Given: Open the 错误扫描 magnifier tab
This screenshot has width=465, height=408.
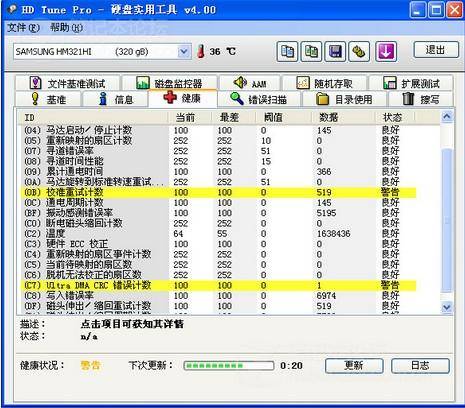Looking at the screenshot, I should (x=259, y=99).
